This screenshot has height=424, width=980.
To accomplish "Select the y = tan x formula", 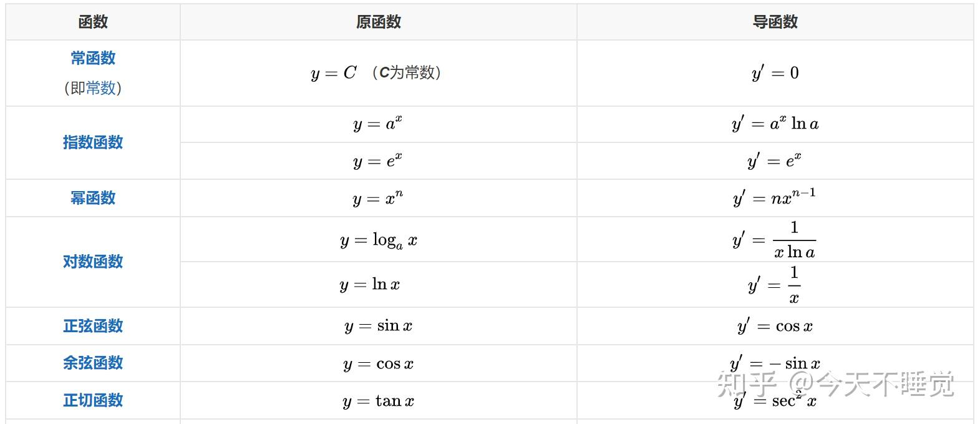I will (x=378, y=401).
